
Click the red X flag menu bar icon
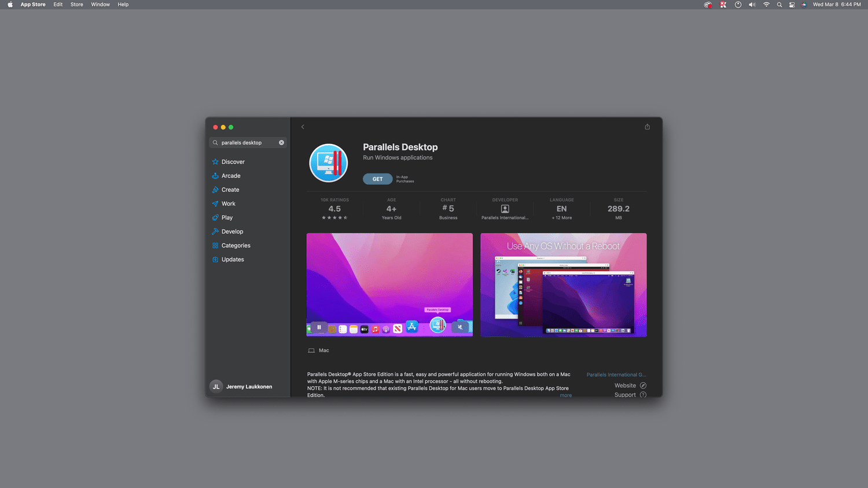pos(723,4)
